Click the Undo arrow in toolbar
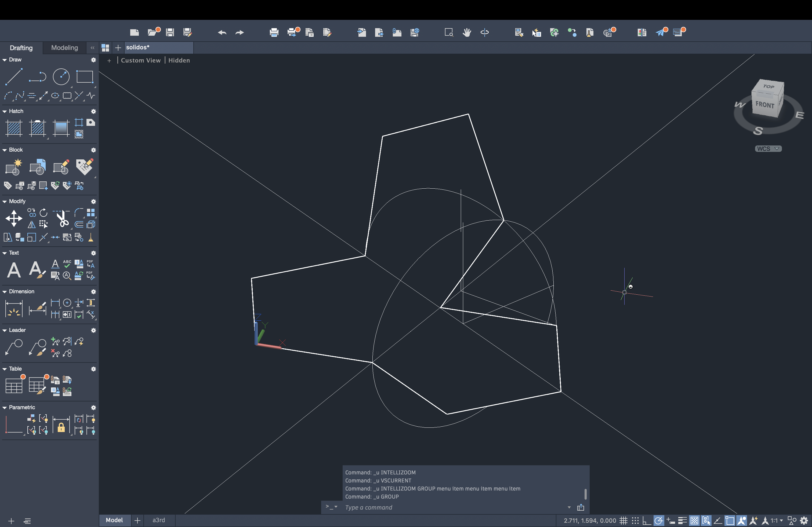Viewport: 812px width, 527px height. coord(222,32)
